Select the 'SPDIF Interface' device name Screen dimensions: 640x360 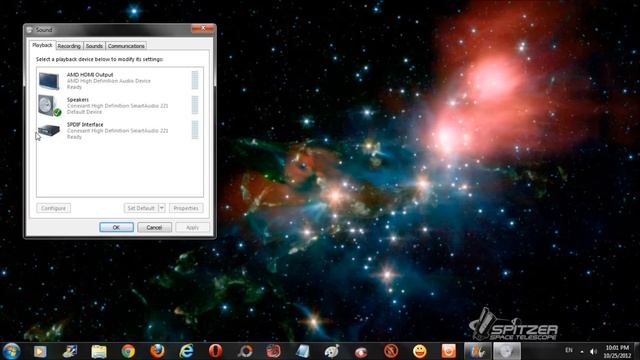[x=85, y=124]
